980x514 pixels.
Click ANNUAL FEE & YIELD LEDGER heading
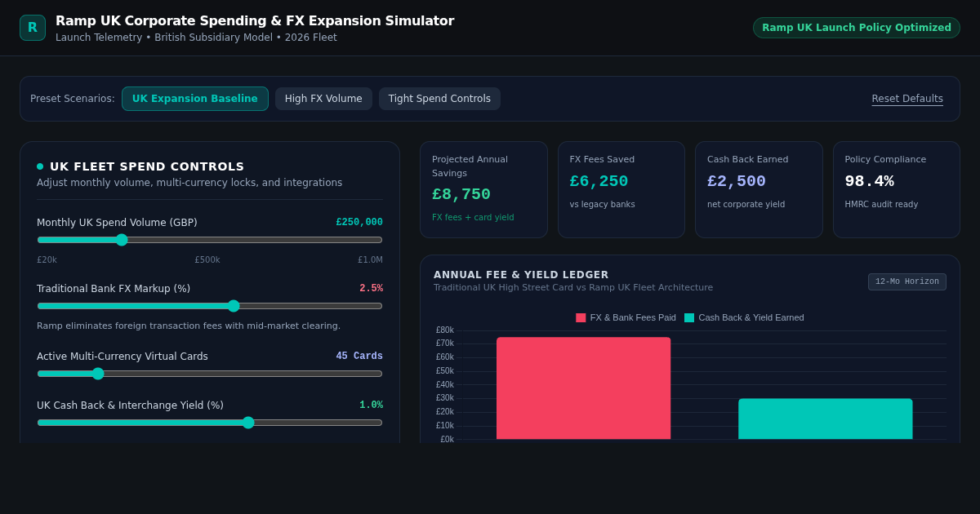coord(521,275)
